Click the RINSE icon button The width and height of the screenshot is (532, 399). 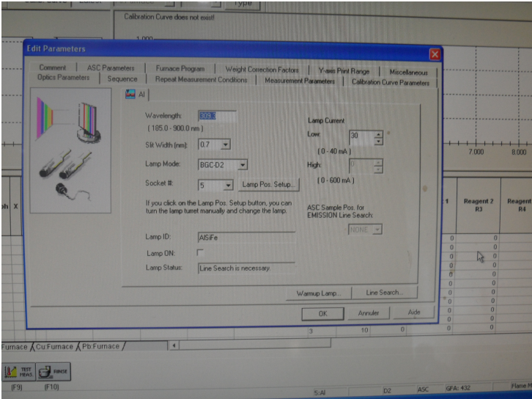tap(53, 372)
